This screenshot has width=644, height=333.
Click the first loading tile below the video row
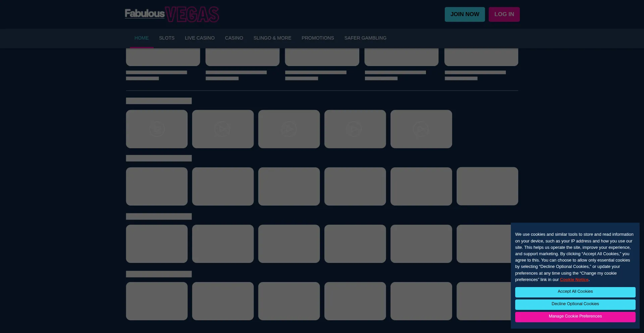click(157, 186)
